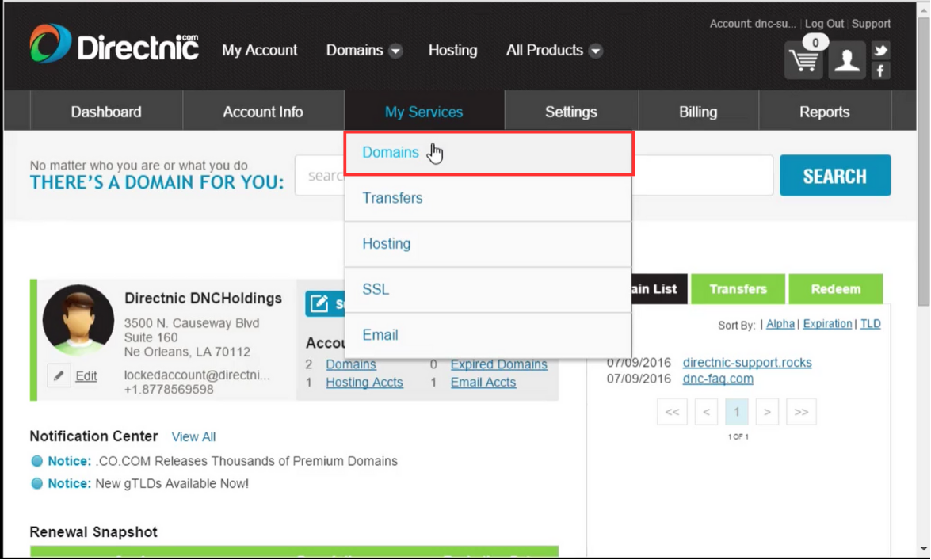
Task: Select SSL in My Services menu
Action: (x=488, y=290)
